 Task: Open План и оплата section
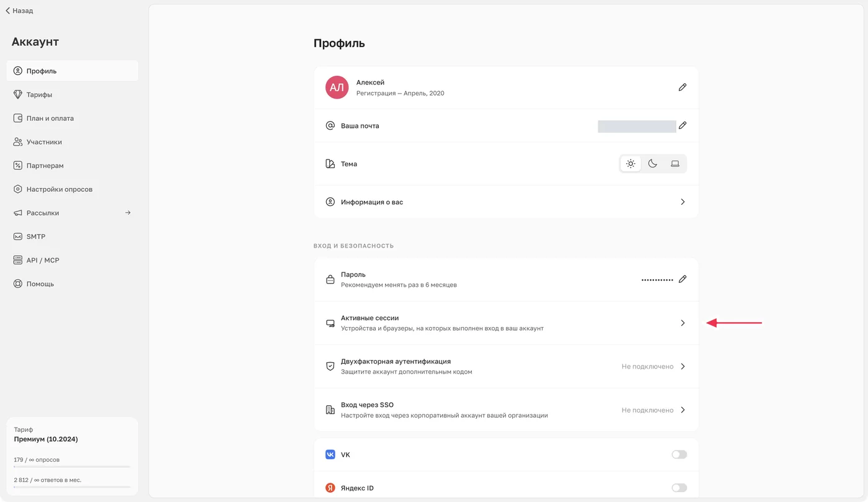73,118
